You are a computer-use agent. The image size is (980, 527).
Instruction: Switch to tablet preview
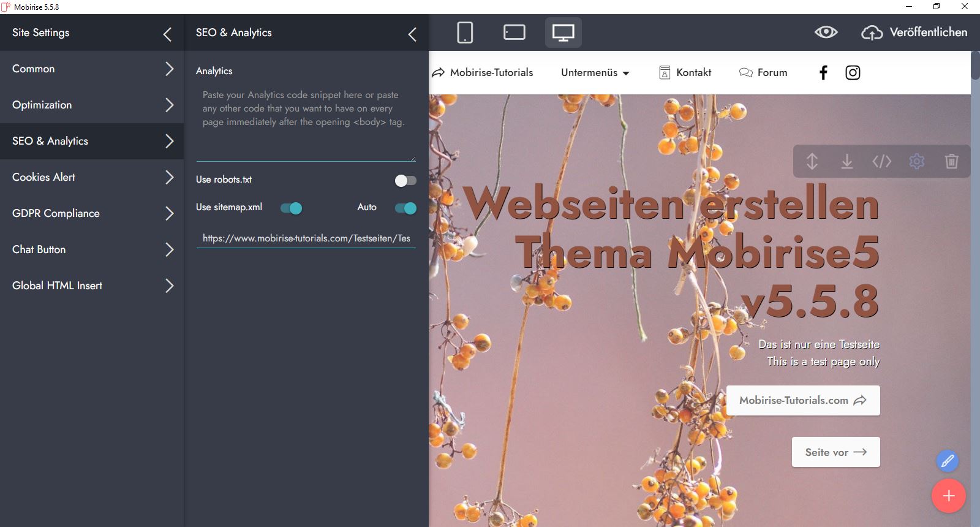514,32
